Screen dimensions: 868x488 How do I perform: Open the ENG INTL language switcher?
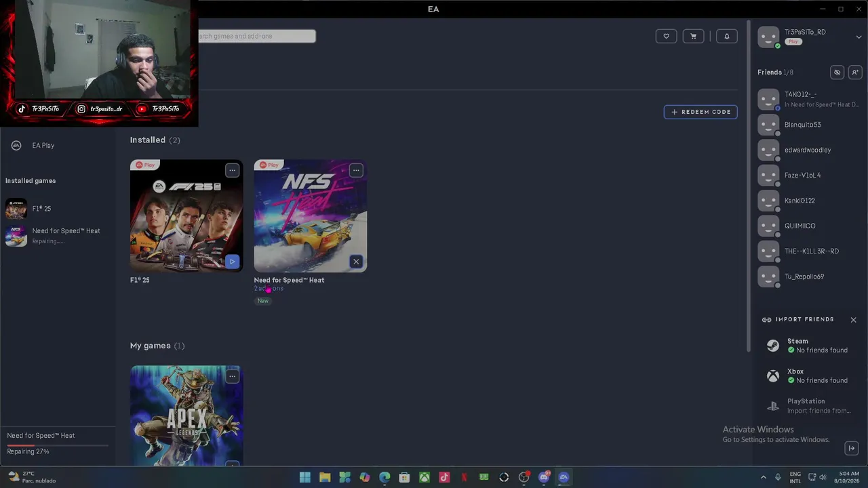click(795, 477)
